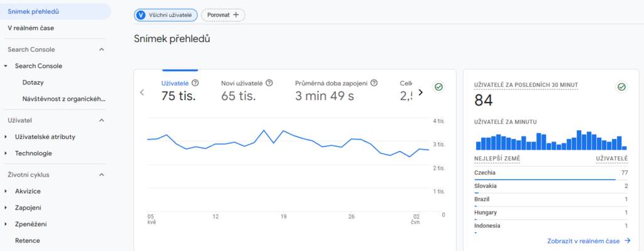Click the 75 tis. users value

coord(178,96)
